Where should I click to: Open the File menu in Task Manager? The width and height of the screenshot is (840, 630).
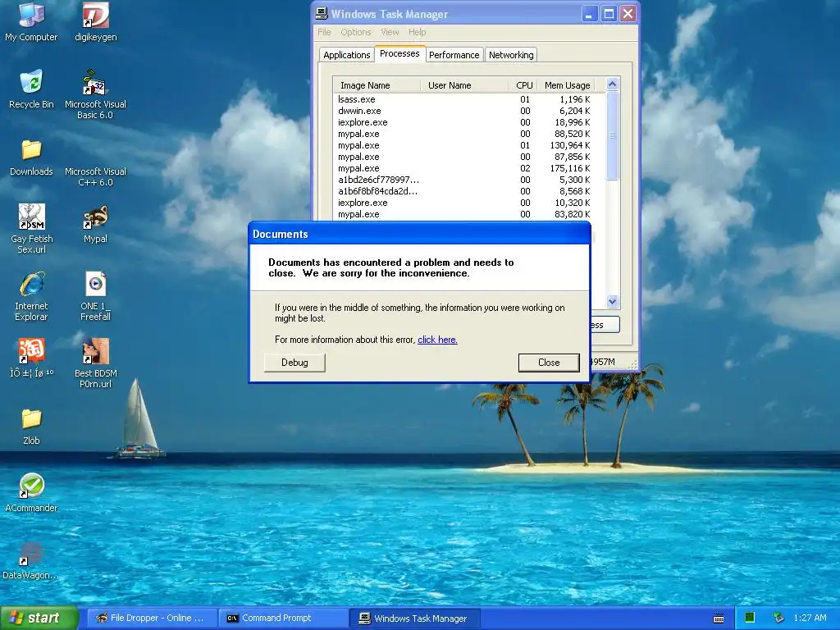pos(324,32)
